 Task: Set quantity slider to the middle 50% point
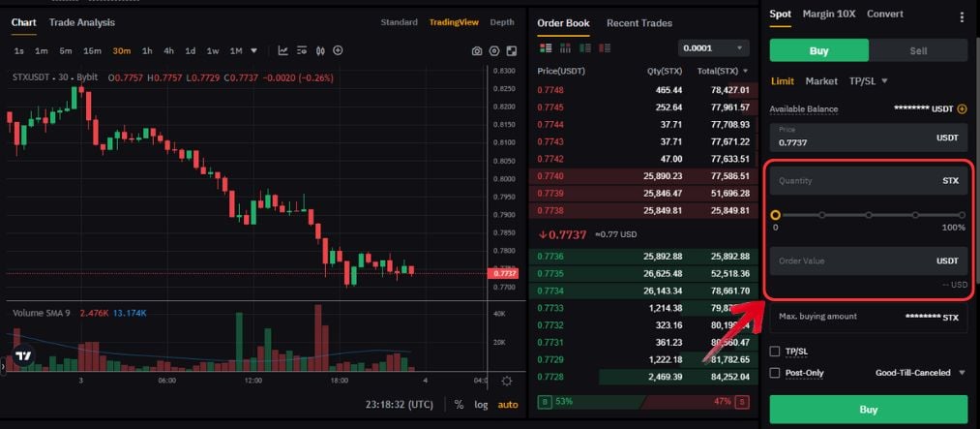[869, 215]
